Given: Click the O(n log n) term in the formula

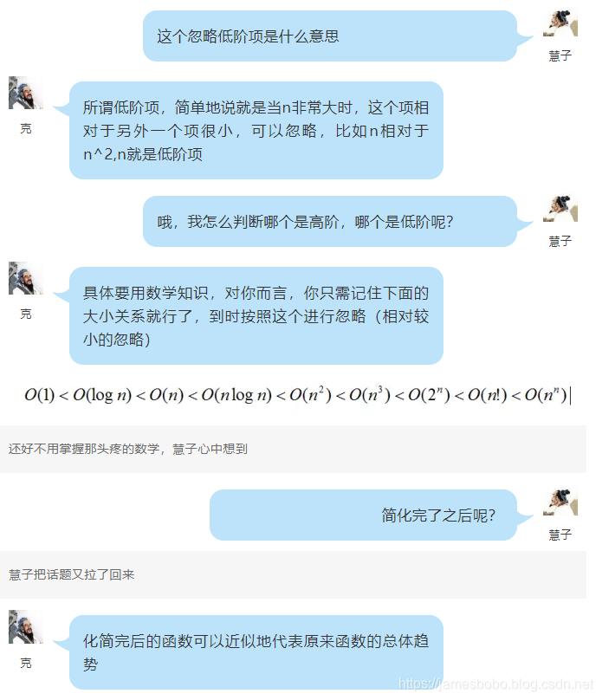Looking at the screenshot, I should point(236,395).
